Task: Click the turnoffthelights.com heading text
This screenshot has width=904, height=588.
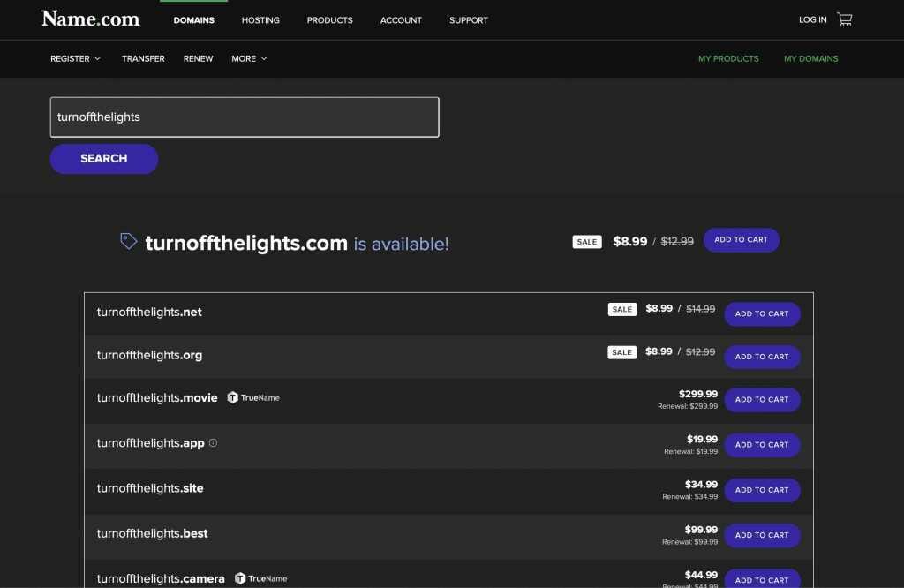Action: tap(246, 244)
